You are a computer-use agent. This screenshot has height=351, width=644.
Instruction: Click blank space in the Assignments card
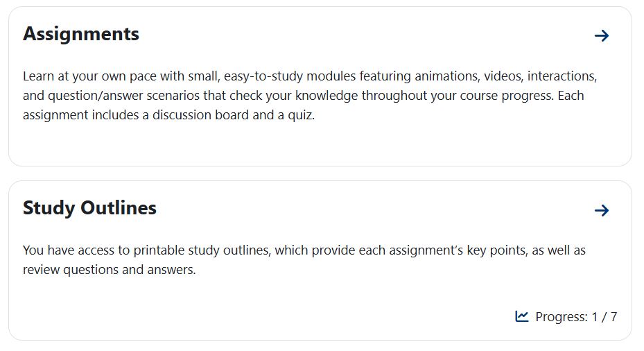(x=320, y=144)
